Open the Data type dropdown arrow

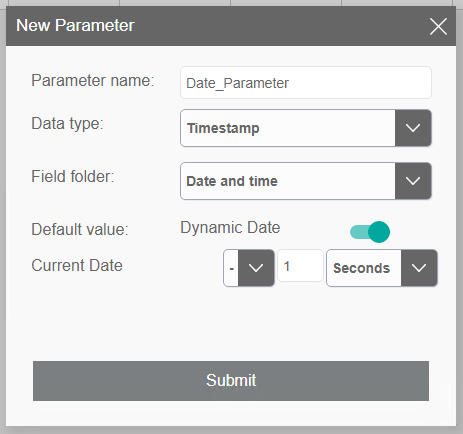point(413,128)
